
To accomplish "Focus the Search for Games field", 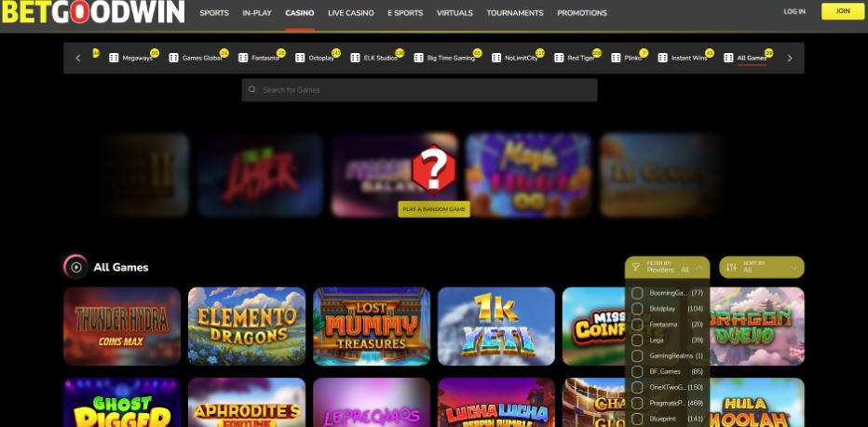I will [x=419, y=89].
